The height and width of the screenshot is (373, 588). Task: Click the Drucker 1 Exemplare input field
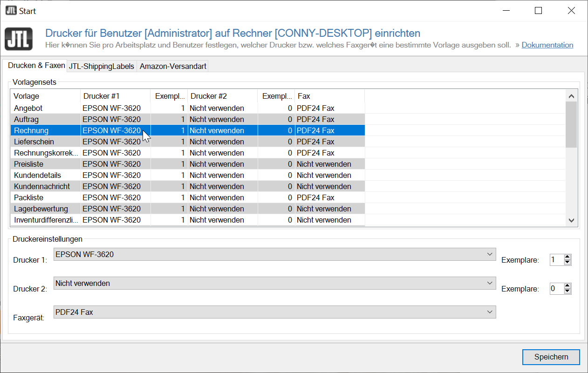[556, 260]
